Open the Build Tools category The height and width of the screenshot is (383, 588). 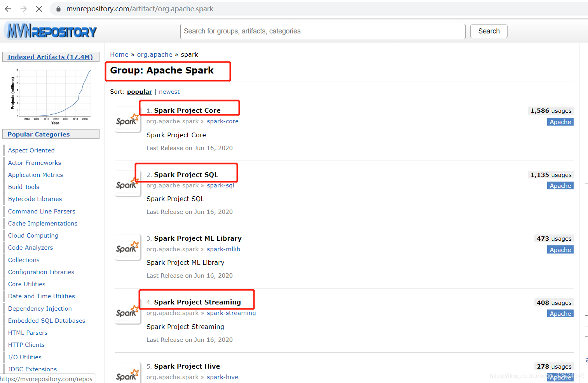pyautogui.click(x=24, y=187)
